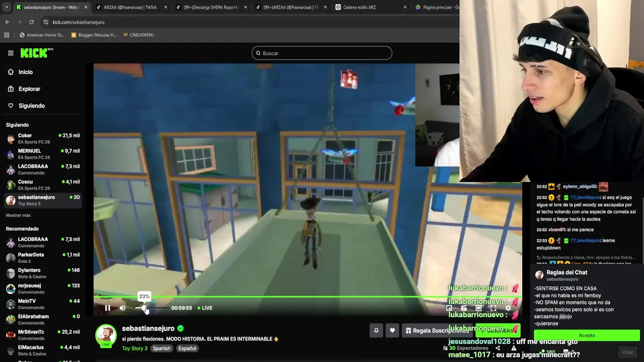644x362 pixels.
Task: Close the Cadena estilo ARZ tab
Action: point(405,7)
